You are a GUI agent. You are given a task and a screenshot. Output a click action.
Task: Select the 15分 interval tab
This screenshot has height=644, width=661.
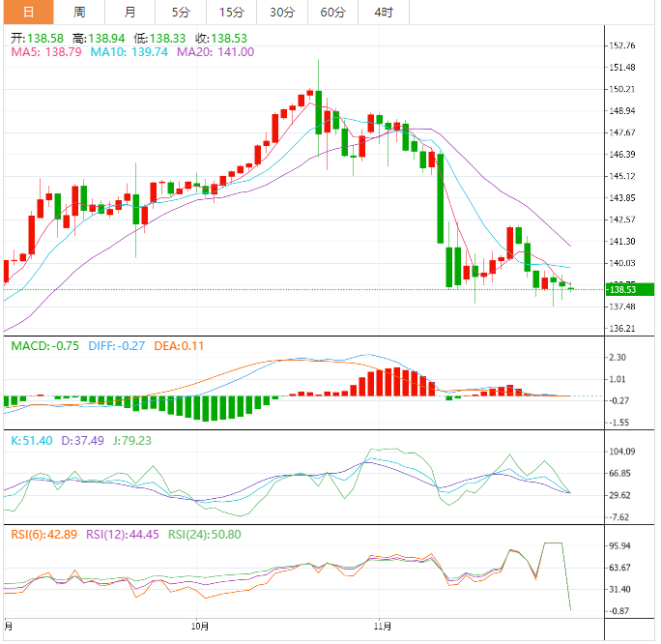tap(231, 13)
